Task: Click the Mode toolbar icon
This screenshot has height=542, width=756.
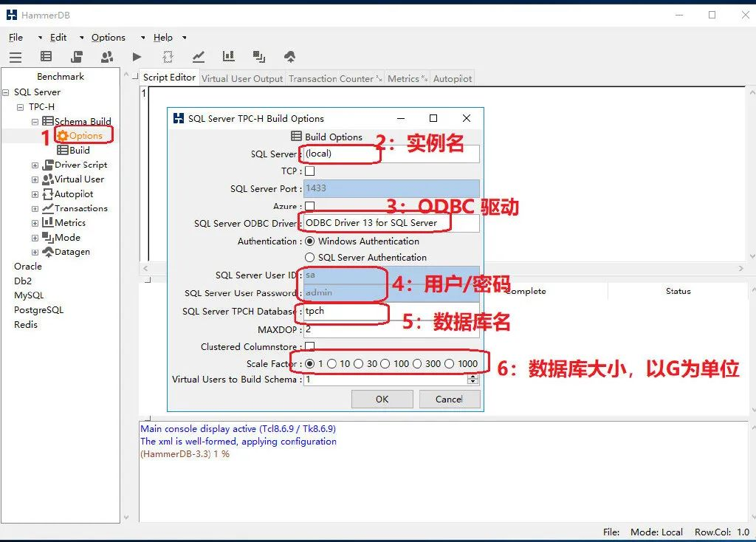Action: coord(259,57)
